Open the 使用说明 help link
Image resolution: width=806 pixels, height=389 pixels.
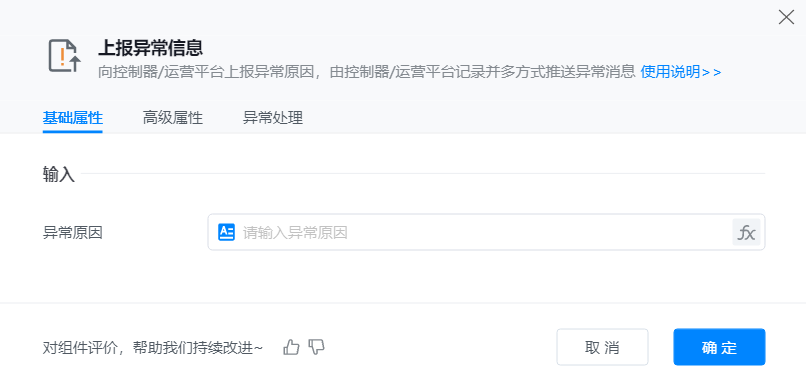coord(681,72)
